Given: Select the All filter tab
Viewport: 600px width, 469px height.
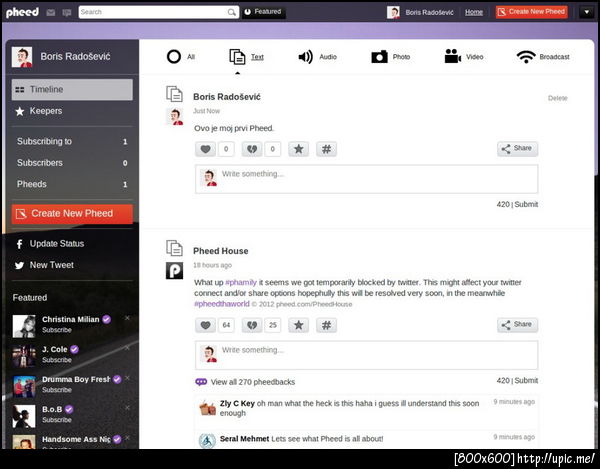Looking at the screenshot, I should pyautogui.click(x=181, y=57).
